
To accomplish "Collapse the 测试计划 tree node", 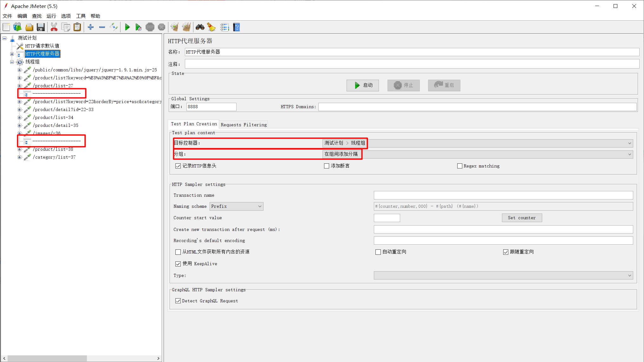I will (x=4, y=38).
